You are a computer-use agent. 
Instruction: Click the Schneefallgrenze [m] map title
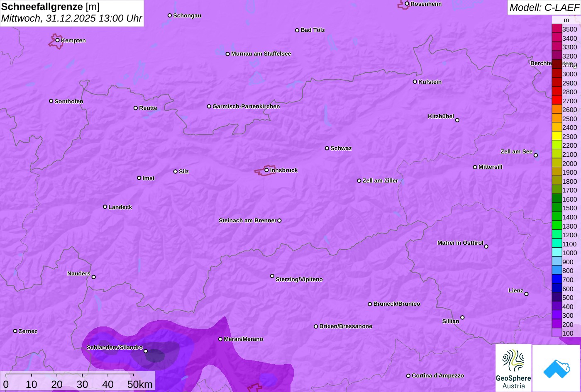[x=50, y=7]
